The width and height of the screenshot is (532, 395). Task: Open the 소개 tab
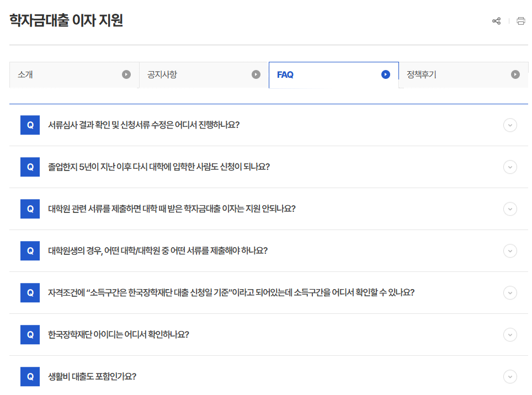tap(75, 74)
